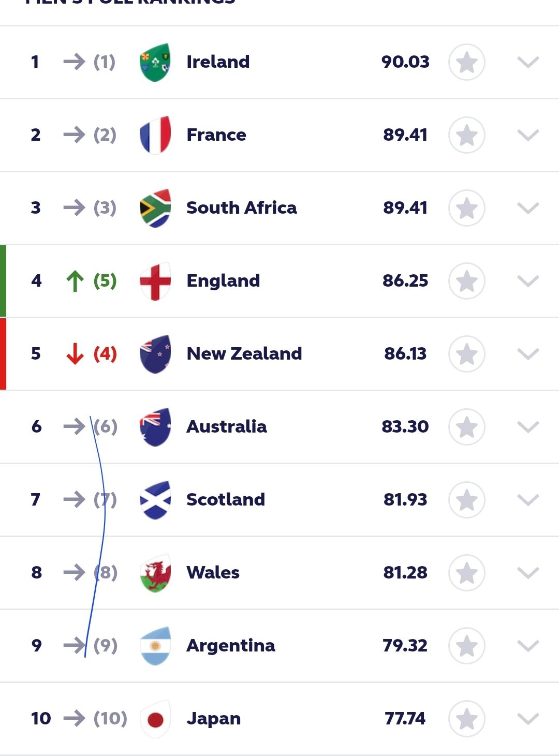Click the South Africa flag icon

pos(155,208)
